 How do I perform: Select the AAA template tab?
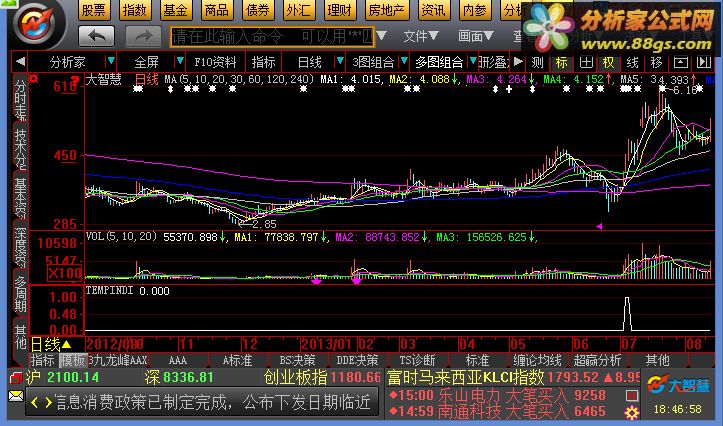coord(178,360)
